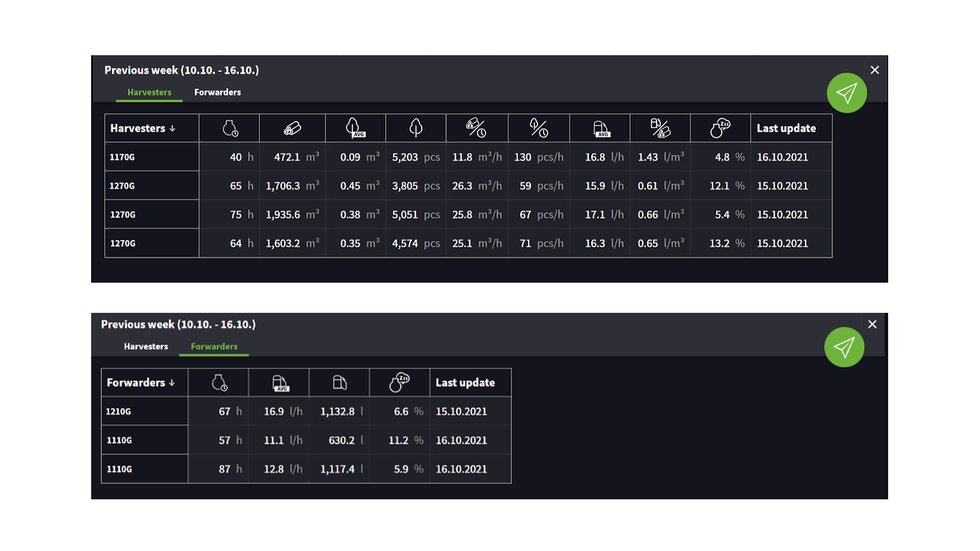980x551 pixels.
Task: Sort Harvesters table by Last update
Action: pos(786,128)
